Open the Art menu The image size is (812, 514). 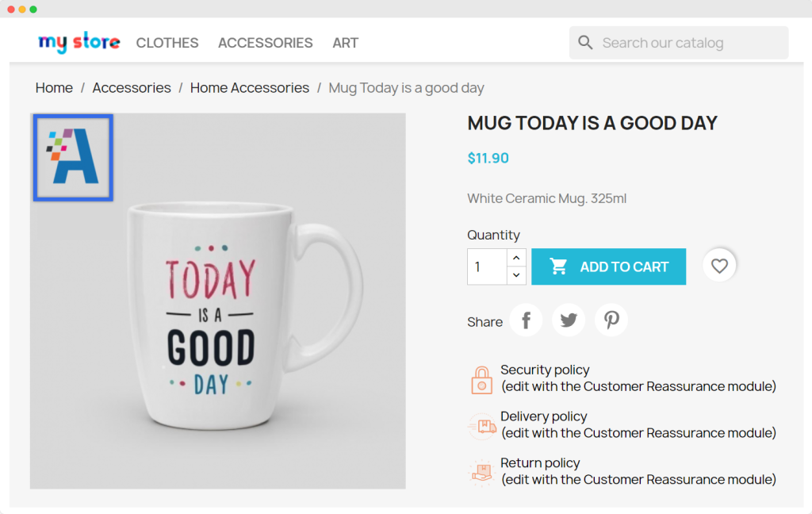(x=346, y=43)
